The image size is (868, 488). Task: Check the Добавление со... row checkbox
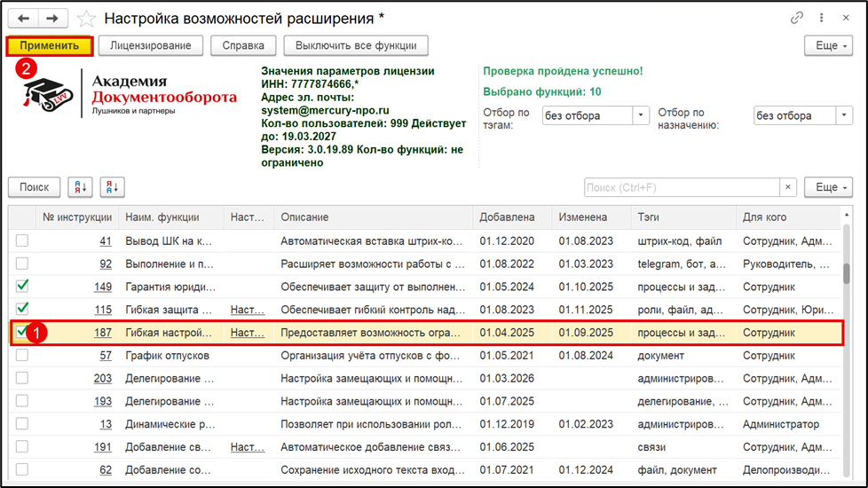[22, 469]
